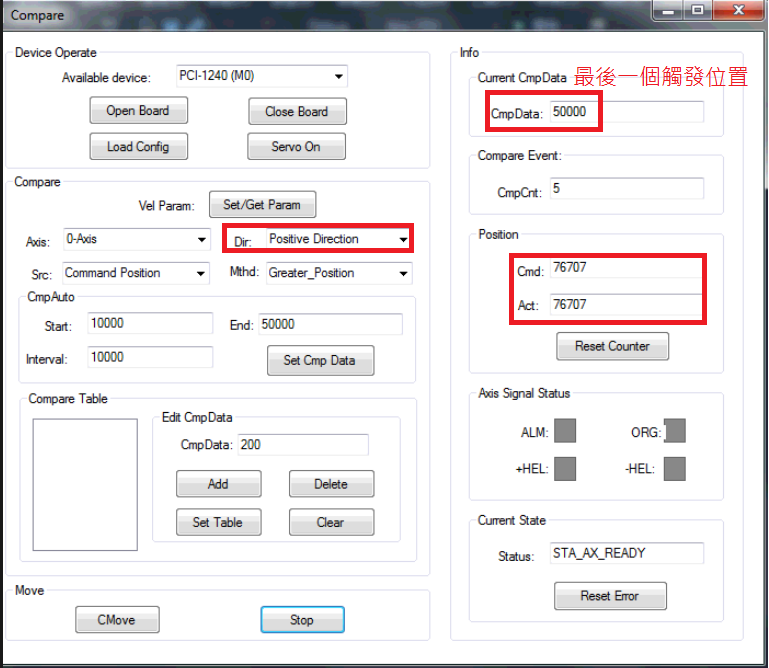This screenshot has height=668, width=769.
Task: Select the Act position field
Action: pyautogui.click(x=626, y=305)
